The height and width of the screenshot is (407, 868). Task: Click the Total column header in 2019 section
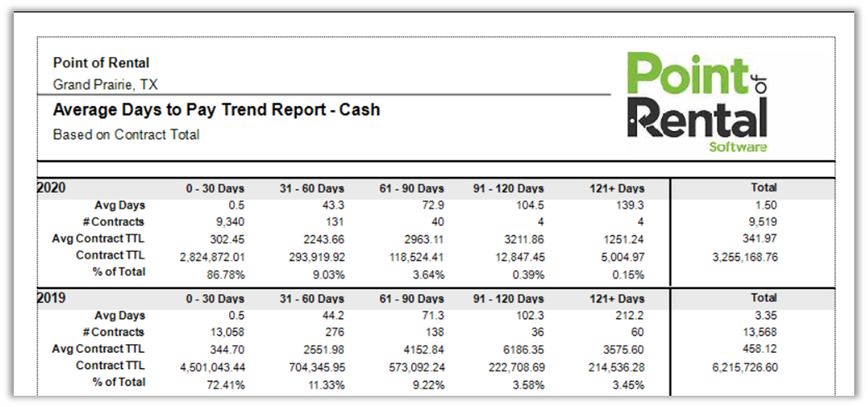tap(764, 297)
